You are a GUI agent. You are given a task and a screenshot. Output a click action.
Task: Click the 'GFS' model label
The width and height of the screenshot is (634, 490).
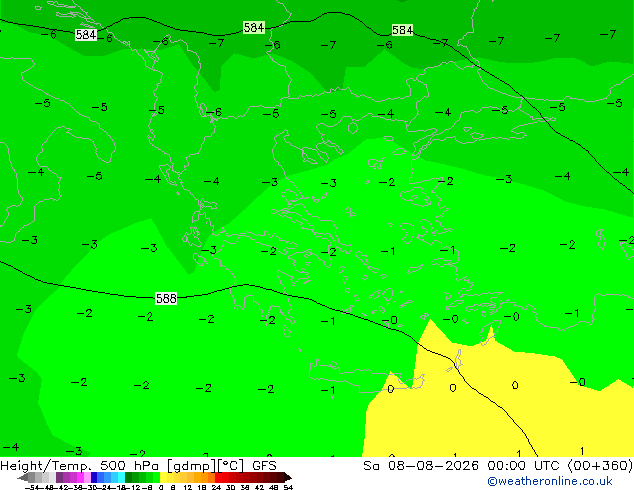click(264, 466)
